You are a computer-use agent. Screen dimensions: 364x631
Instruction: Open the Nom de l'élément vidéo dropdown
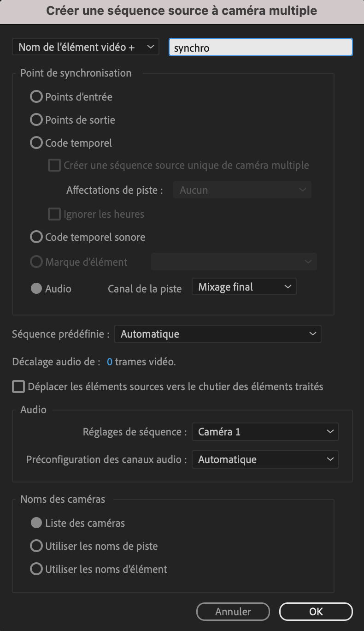tap(86, 47)
